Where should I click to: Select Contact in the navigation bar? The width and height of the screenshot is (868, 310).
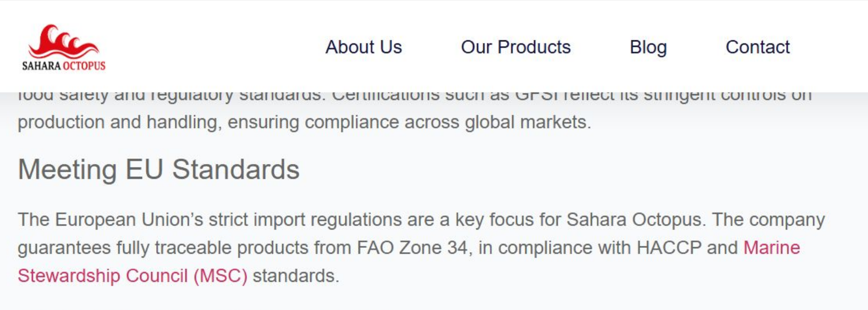(x=757, y=47)
